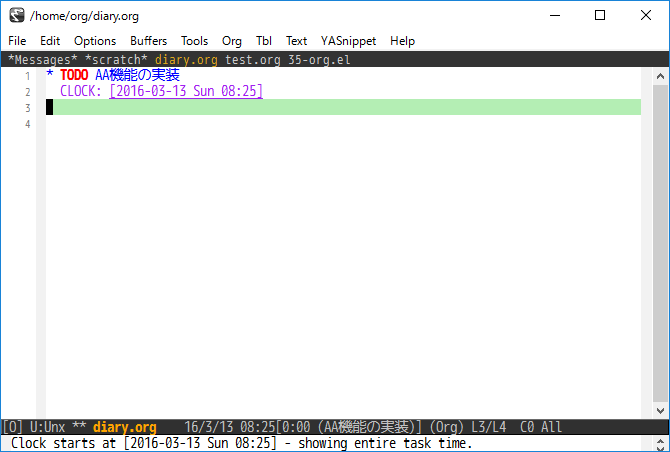Click the scrollbar down arrow
Image resolution: width=670 pixels, height=452 pixels.
coord(660,411)
